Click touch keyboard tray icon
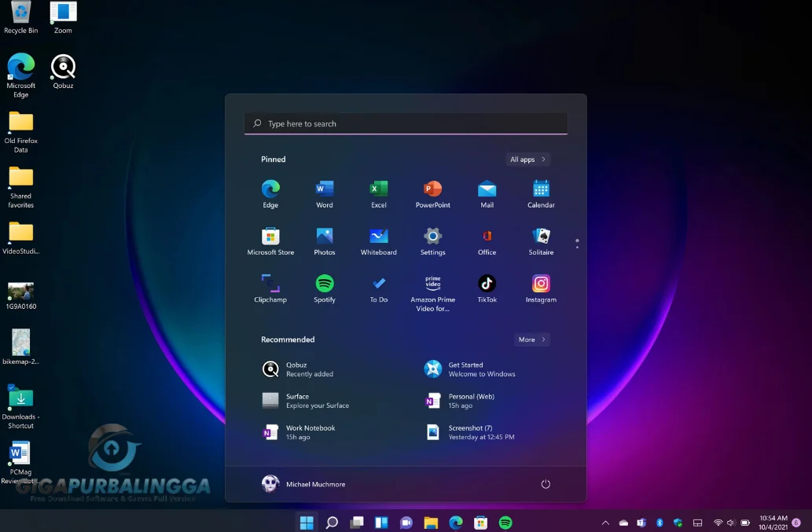Image resolution: width=812 pixels, height=532 pixels. click(x=697, y=523)
